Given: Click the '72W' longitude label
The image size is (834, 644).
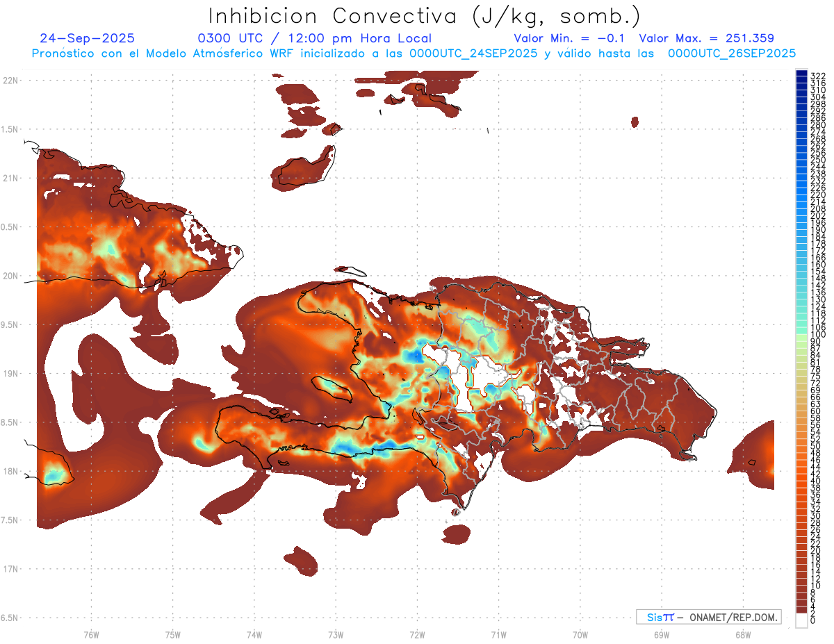Looking at the screenshot, I should click(417, 634).
